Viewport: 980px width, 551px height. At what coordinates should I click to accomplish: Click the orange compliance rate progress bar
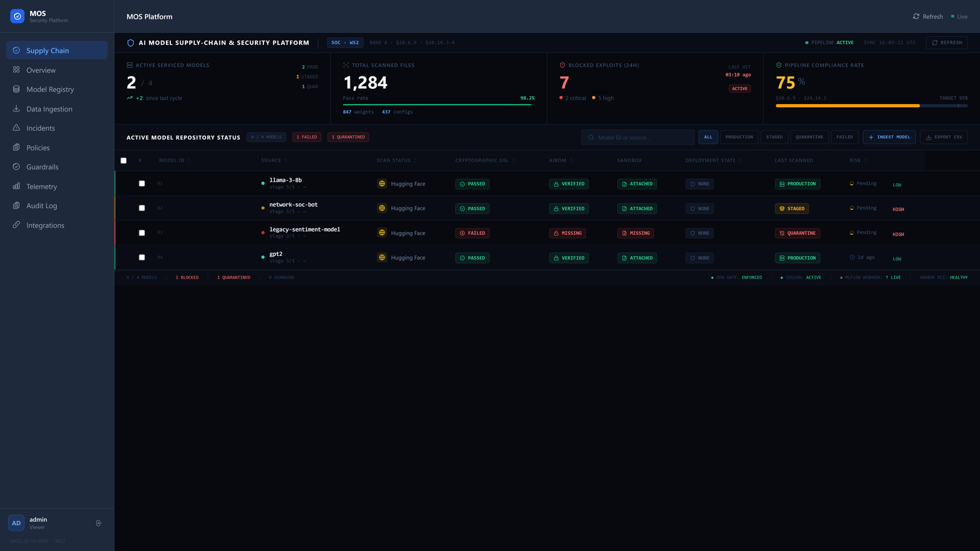(x=848, y=106)
